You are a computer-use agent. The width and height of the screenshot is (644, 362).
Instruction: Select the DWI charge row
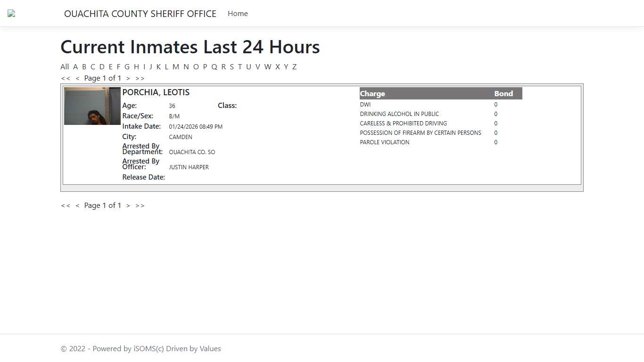coord(365,104)
